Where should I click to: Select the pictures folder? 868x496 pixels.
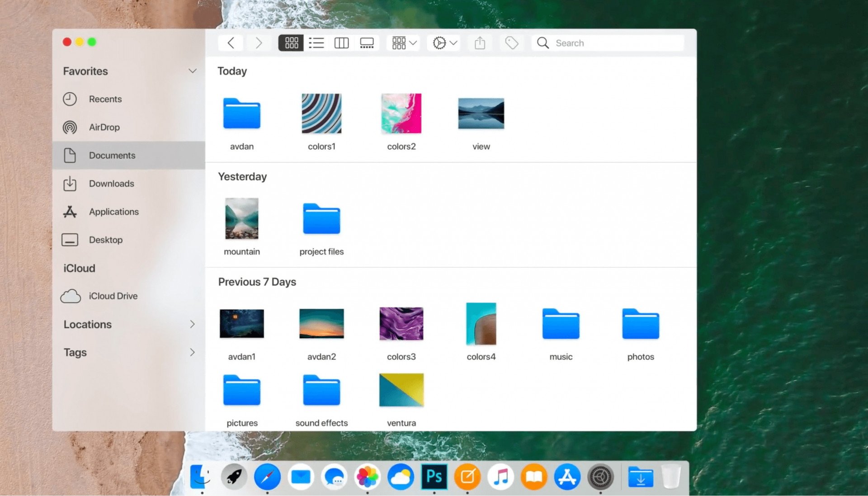242,390
